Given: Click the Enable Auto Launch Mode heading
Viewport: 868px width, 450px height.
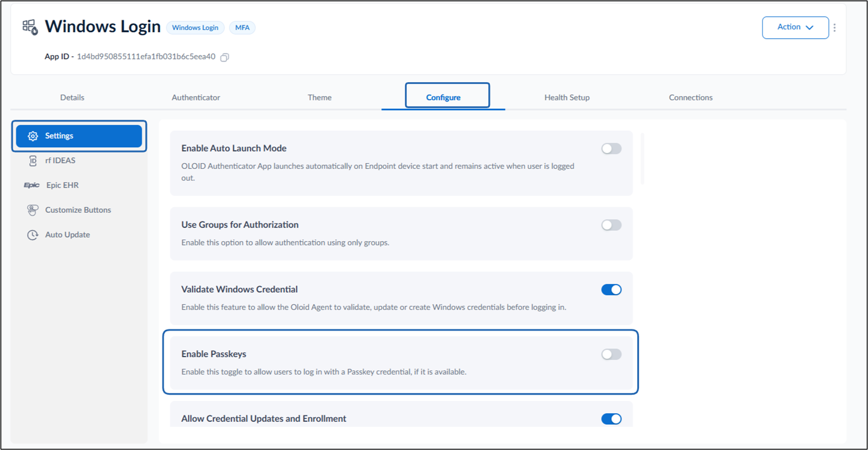Looking at the screenshot, I should (x=234, y=148).
